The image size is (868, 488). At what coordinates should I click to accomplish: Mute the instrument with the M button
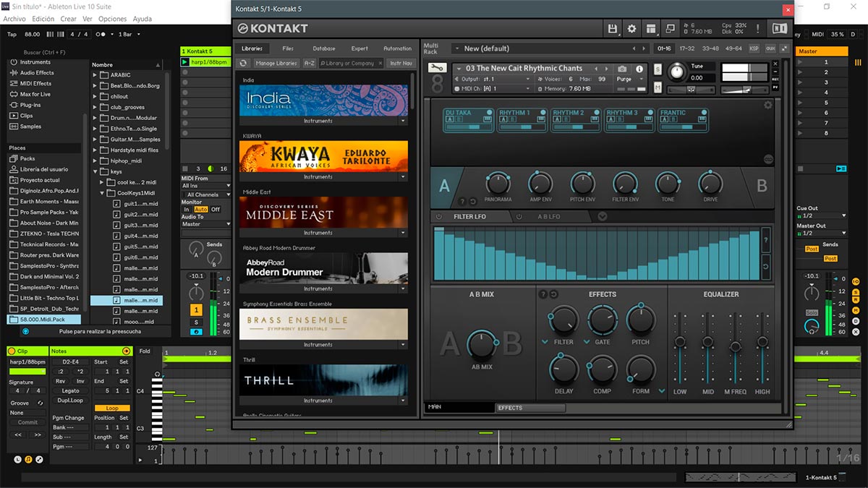point(658,87)
